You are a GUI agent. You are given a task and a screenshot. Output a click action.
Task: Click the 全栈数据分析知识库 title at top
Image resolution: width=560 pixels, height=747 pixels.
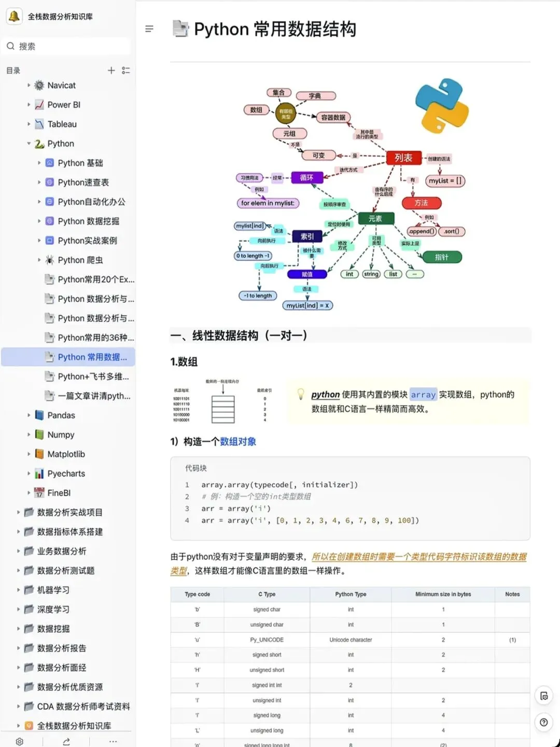point(60,17)
